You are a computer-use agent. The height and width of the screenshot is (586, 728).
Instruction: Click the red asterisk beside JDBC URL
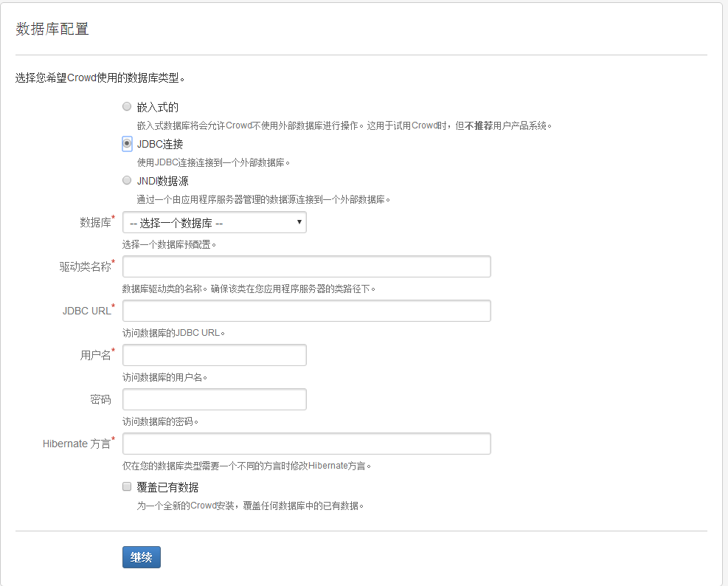[112, 305]
